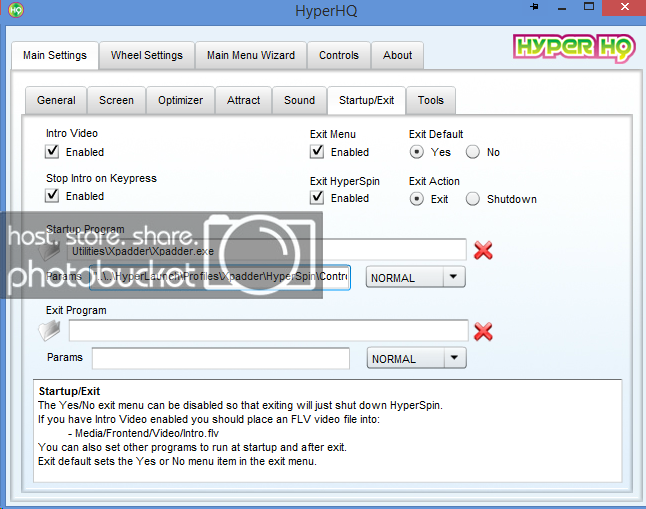Click the 'Media/Frontend/Video/Intro.flv' help text
Screen dimensions: 646x509
pyautogui.click(x=147, y=434)
